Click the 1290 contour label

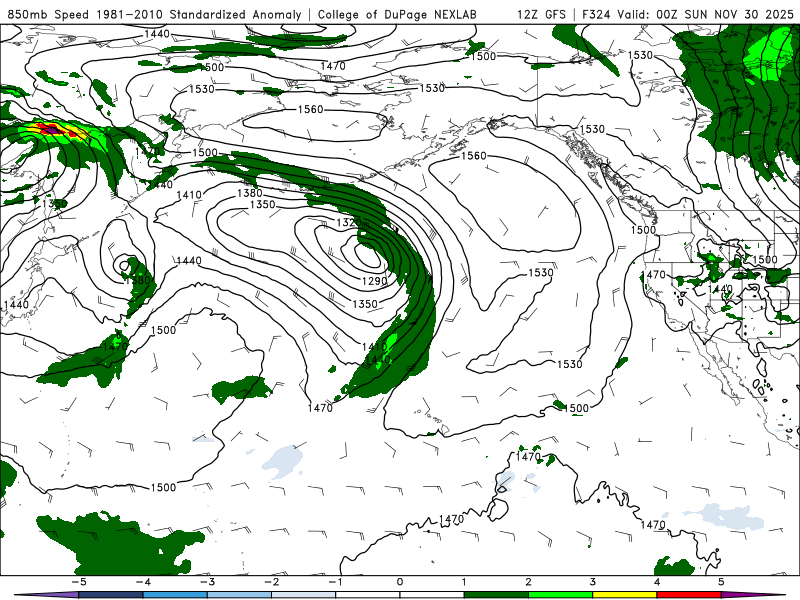[x=374, y=281]
